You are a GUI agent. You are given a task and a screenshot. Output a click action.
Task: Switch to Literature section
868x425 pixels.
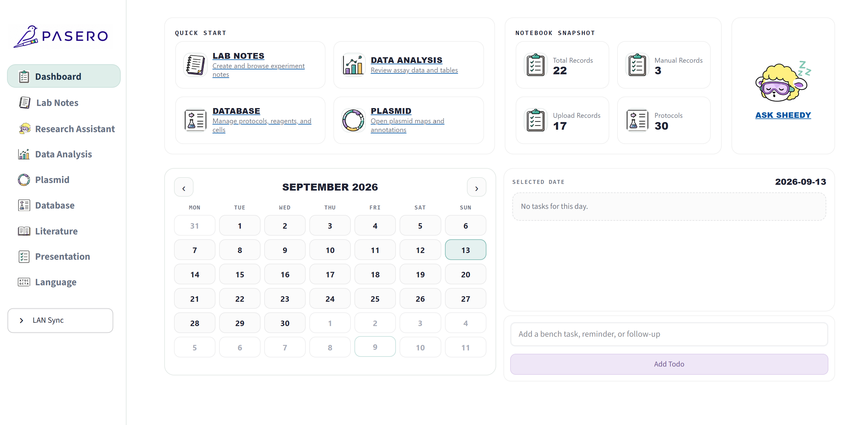tap(64, 231)
